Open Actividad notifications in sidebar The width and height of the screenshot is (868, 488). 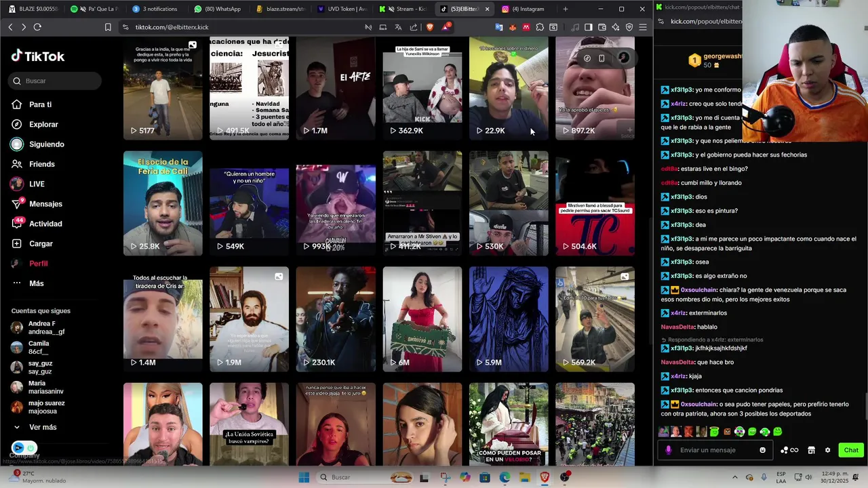37,224
